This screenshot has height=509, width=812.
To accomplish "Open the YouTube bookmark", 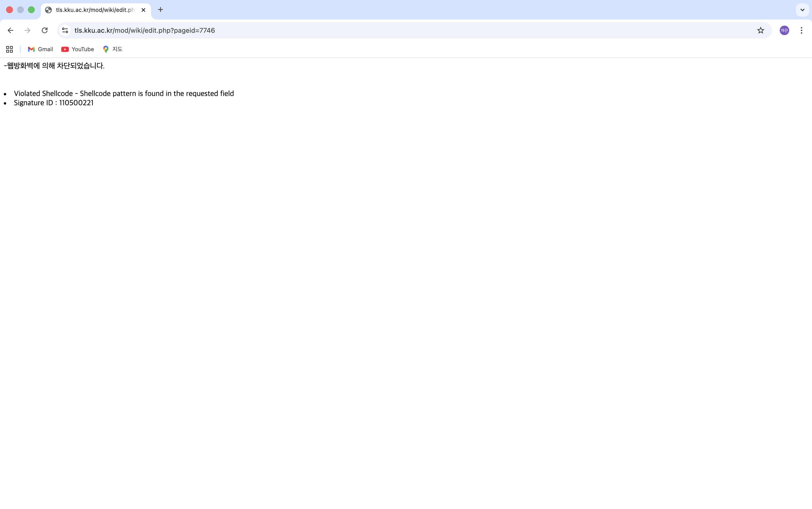I will pos(77,49).
